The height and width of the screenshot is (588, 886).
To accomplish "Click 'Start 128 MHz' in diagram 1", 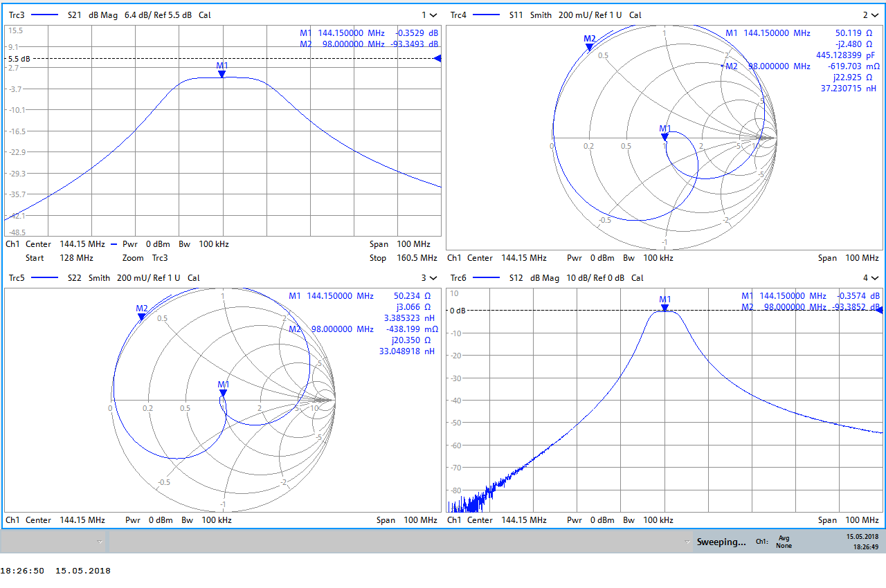I will pyautogui.click(x=59, y=258).
